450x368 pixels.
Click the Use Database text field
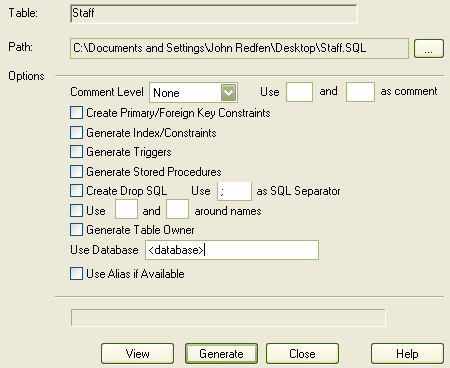tap(232, 250)
